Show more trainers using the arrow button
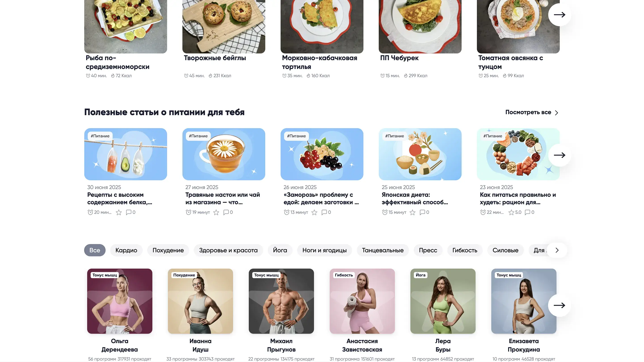The height and width of the screenshot is (362, 644). [559, 305]
